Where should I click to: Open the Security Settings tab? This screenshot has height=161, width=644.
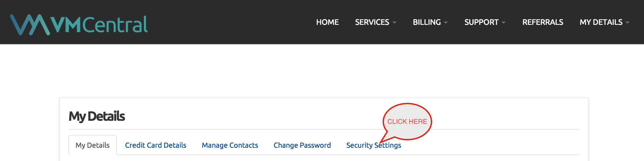pos(374,145)
